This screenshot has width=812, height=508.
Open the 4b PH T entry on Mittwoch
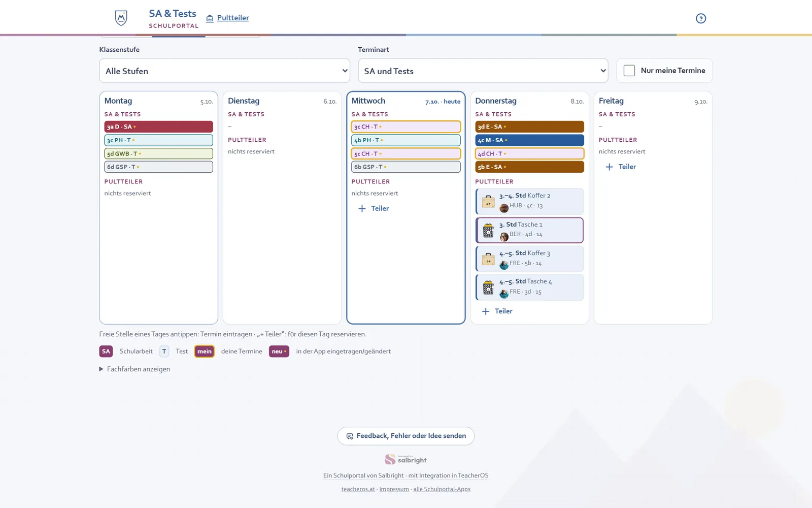(x=406, y=140)
